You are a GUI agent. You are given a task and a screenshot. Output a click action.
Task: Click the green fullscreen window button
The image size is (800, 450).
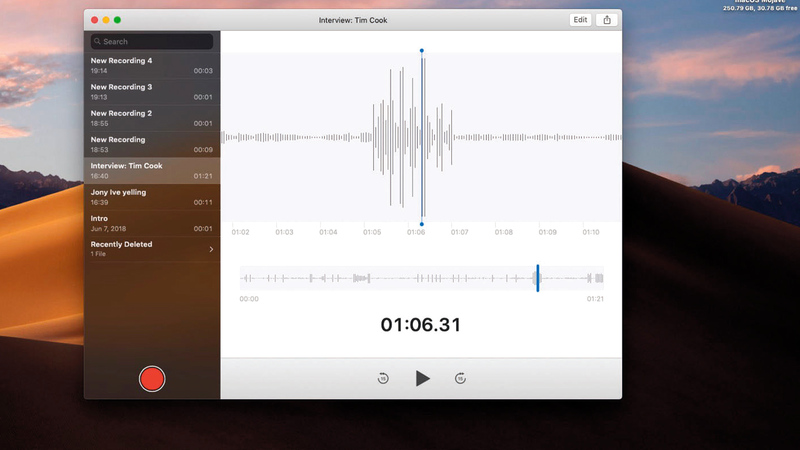[x=117, y=20]
